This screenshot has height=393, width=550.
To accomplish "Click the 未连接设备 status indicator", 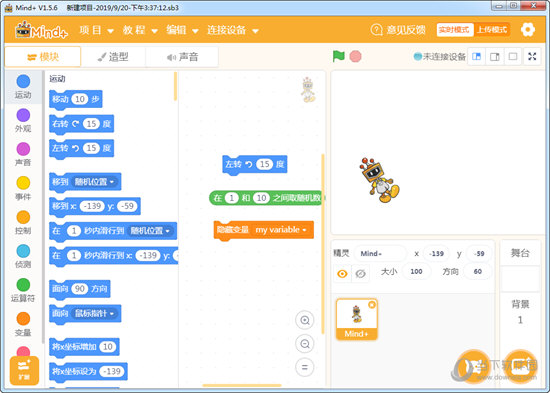I will click(440, 56).
